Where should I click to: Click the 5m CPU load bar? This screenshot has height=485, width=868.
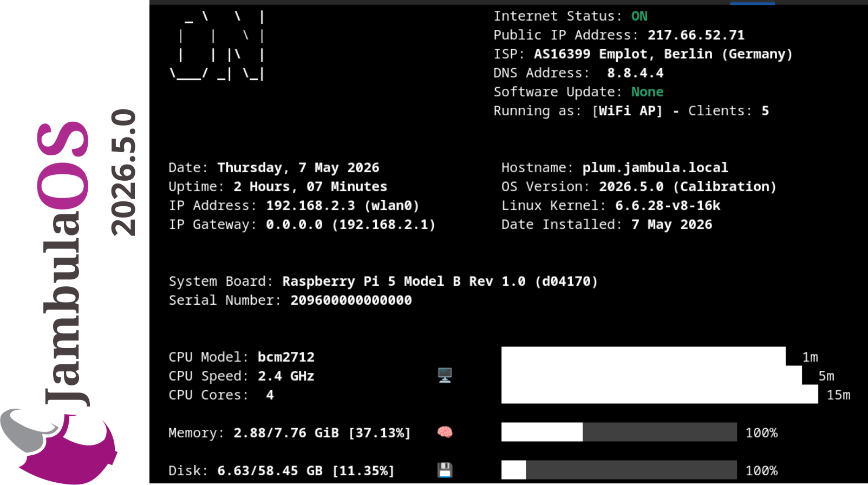pos(651,375)
